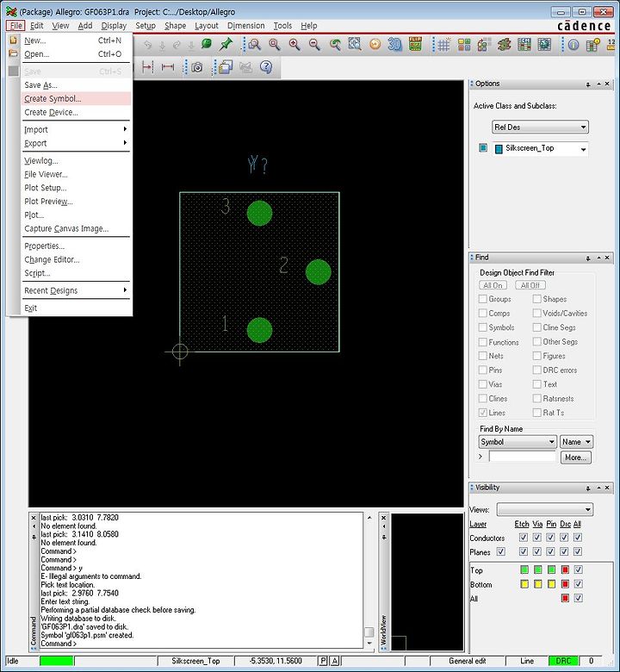Image resolution: width=620 pixels, height=672 pixels.
Task: Click the green DRC status button
Action: tap(563, 661)
